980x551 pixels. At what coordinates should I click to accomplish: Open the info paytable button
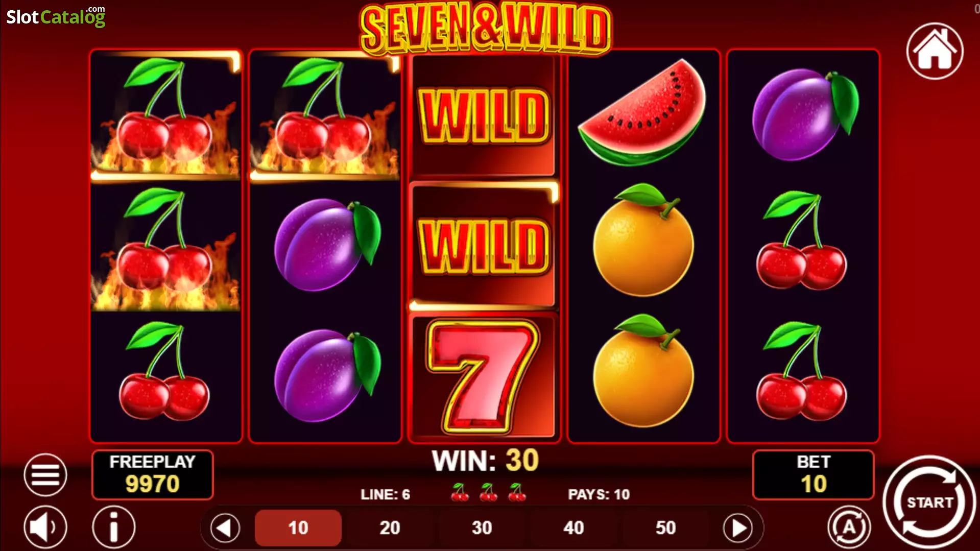point(113,526)
